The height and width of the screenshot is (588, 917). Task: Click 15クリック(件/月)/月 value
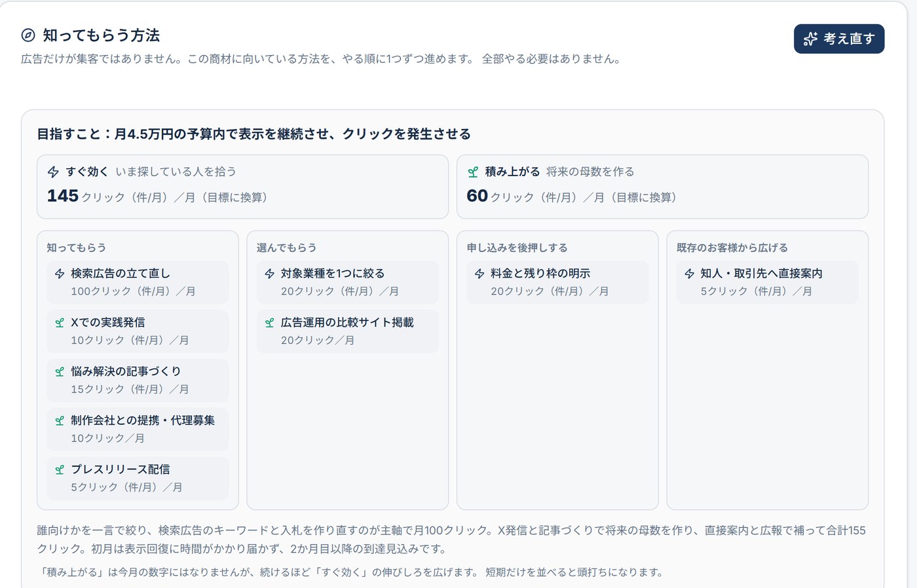pos(130,389)
